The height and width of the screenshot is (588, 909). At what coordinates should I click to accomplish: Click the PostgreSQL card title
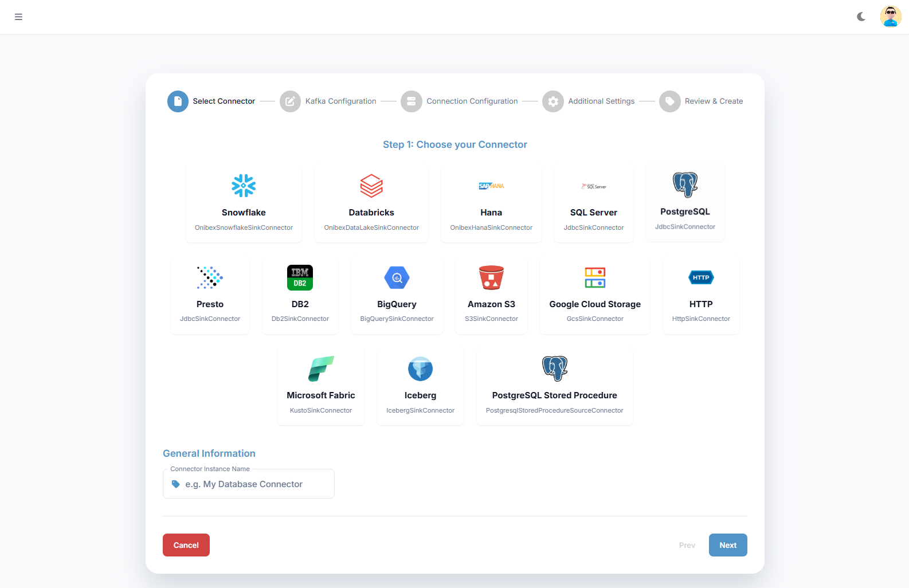[685, 211]
